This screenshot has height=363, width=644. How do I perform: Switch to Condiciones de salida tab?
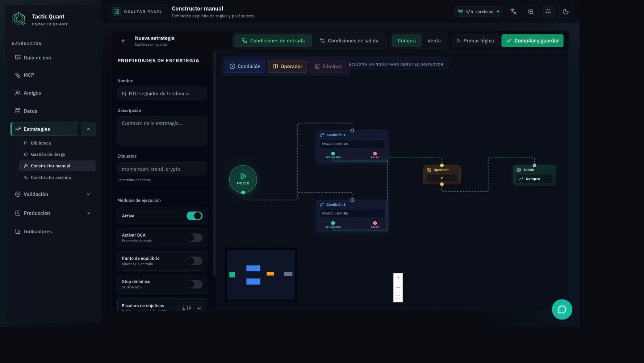(349, 41)
